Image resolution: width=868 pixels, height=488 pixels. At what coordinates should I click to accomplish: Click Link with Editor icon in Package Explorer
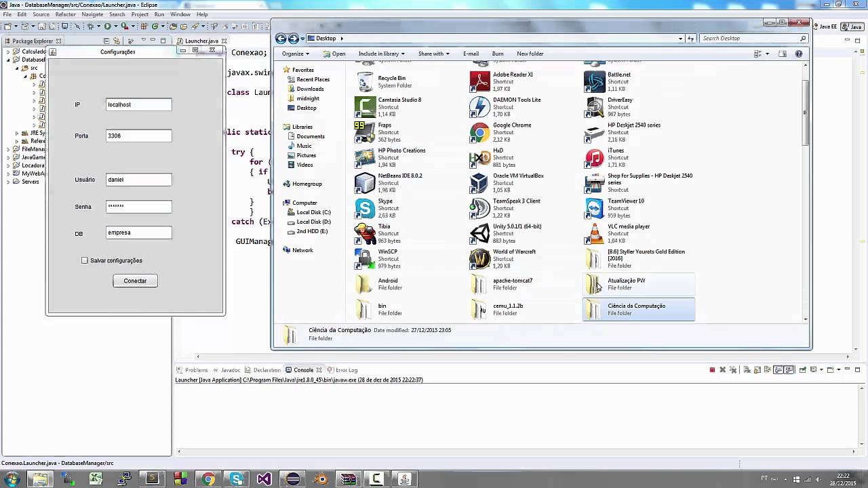click(x=116, y=41)
